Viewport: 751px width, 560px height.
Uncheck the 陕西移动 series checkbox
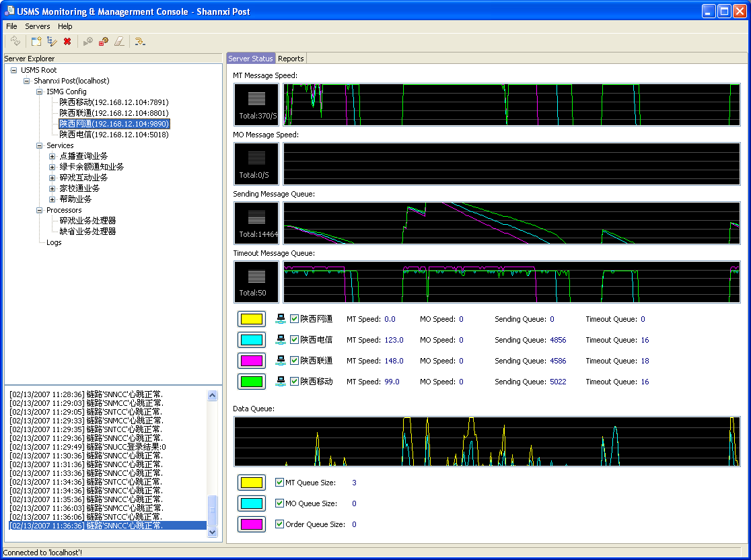[295, 382]
